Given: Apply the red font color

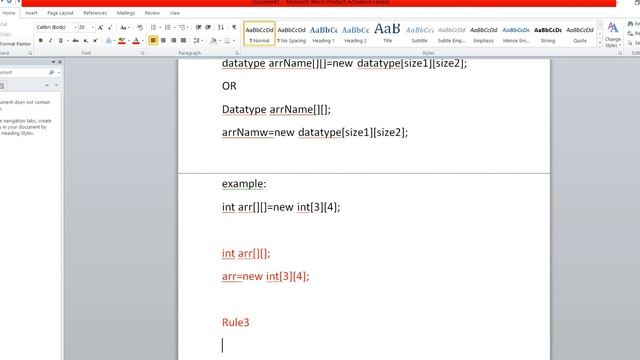Looking at the screenshot, I should coord(136,40).
